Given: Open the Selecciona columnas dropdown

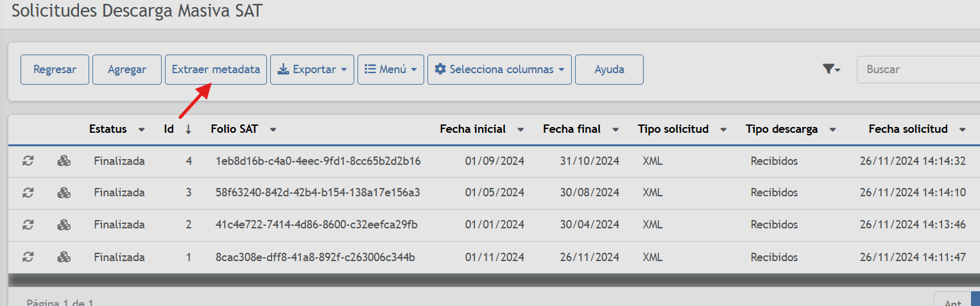Looking at the screenshot, I should (499, 69).
